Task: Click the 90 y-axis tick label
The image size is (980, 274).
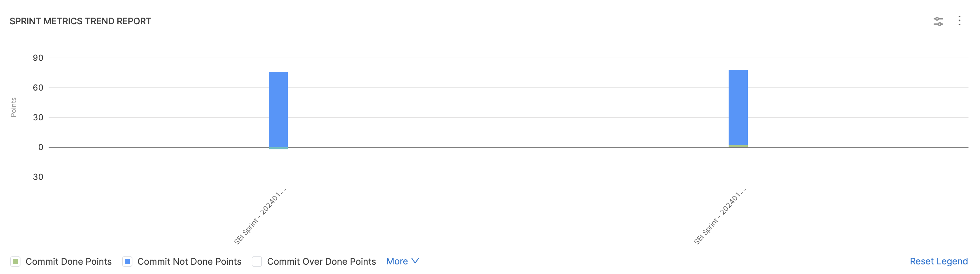Action: pos(38,58)
